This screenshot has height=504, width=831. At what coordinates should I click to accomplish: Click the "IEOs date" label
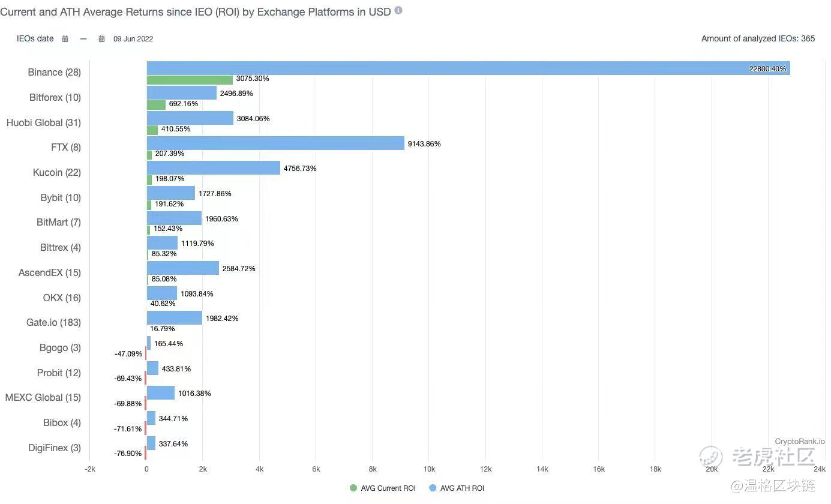[x=35, y=39]
